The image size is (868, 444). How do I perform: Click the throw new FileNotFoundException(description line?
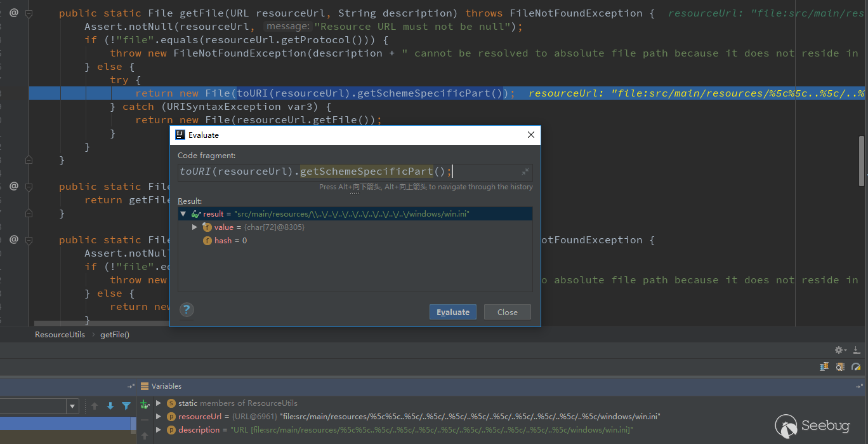(x=484, y=53)
